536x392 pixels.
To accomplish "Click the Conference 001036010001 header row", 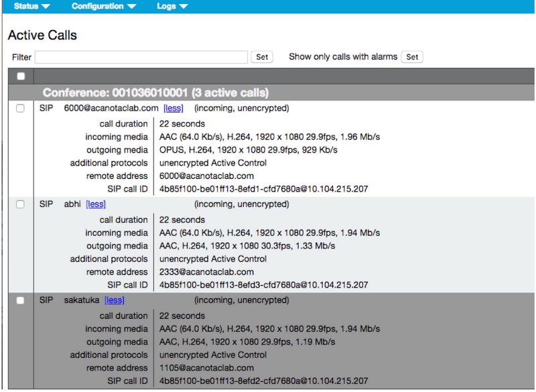I will (x=271, y=92).
